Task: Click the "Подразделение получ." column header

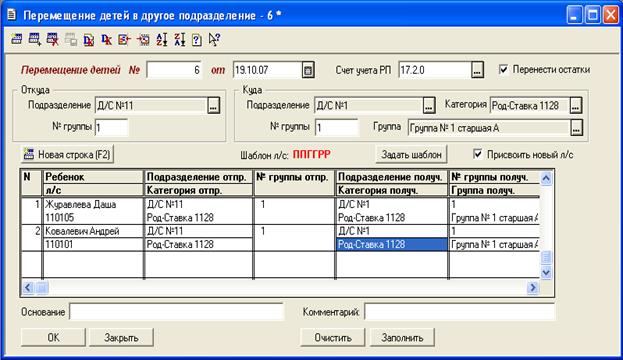Action: [x=392, y=177]
